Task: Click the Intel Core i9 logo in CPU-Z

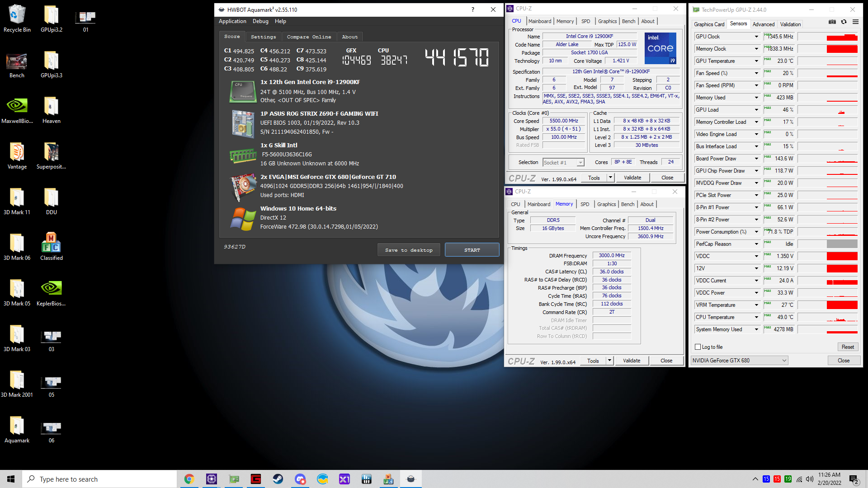Action: 660,48
